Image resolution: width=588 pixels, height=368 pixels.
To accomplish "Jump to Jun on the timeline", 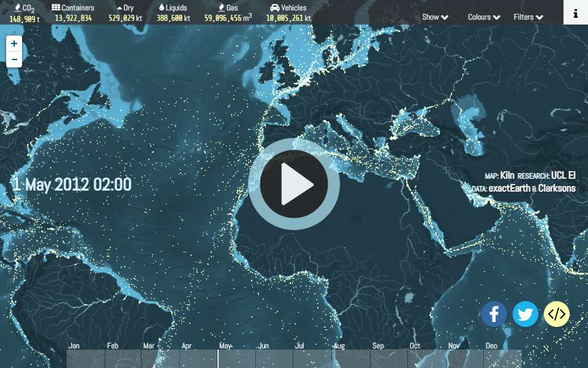I will point(263,345).
